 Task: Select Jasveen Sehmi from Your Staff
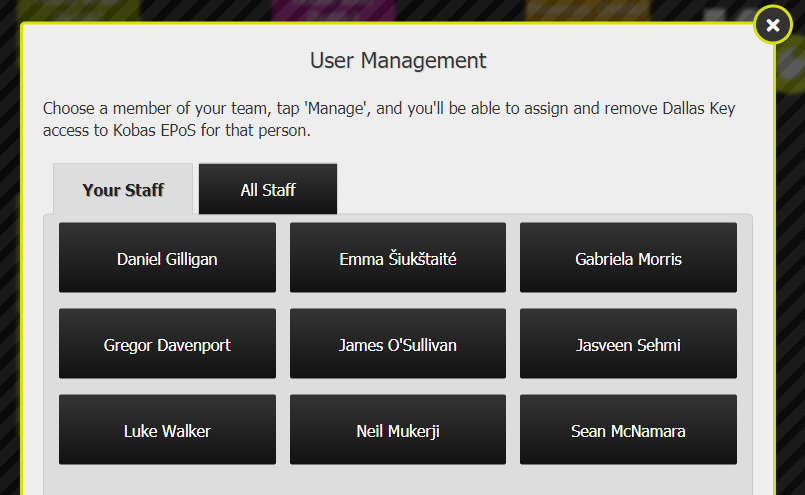tap(628, 344)
